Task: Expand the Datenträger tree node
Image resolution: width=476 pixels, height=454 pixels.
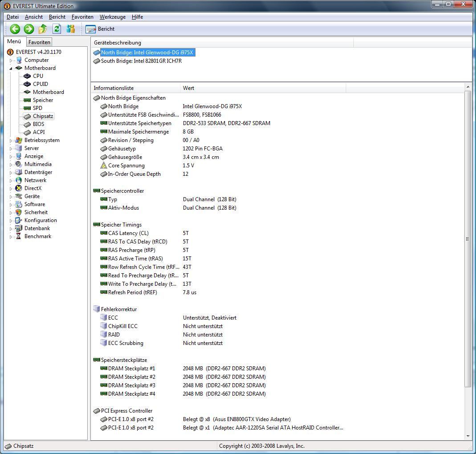Action: coord(11,172)
